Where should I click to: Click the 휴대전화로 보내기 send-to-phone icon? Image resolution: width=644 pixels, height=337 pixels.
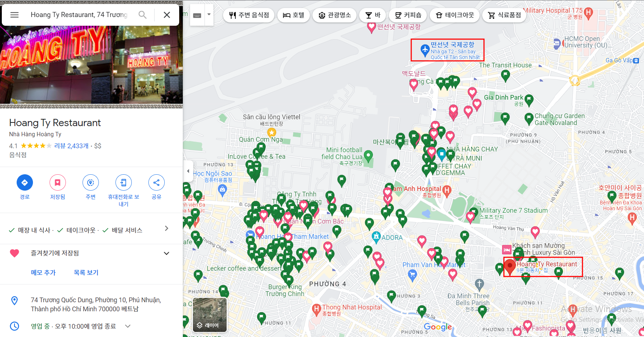click(x=123, y=182)
